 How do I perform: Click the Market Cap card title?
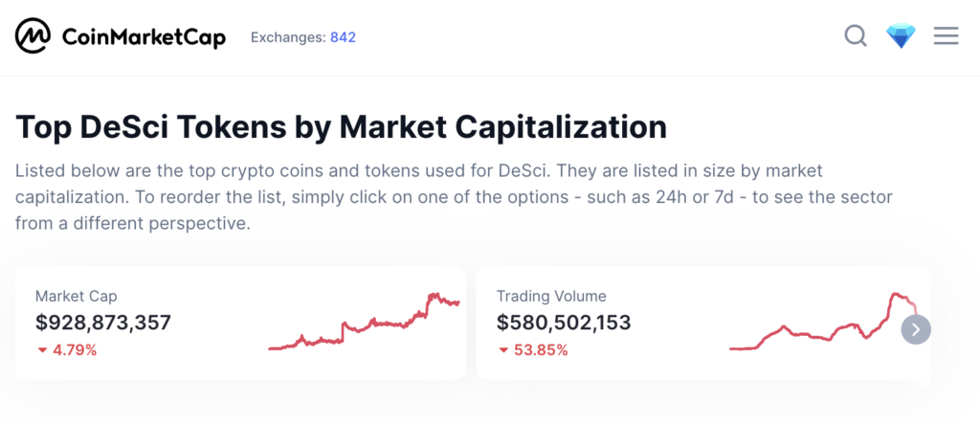(x=77, y=297)
